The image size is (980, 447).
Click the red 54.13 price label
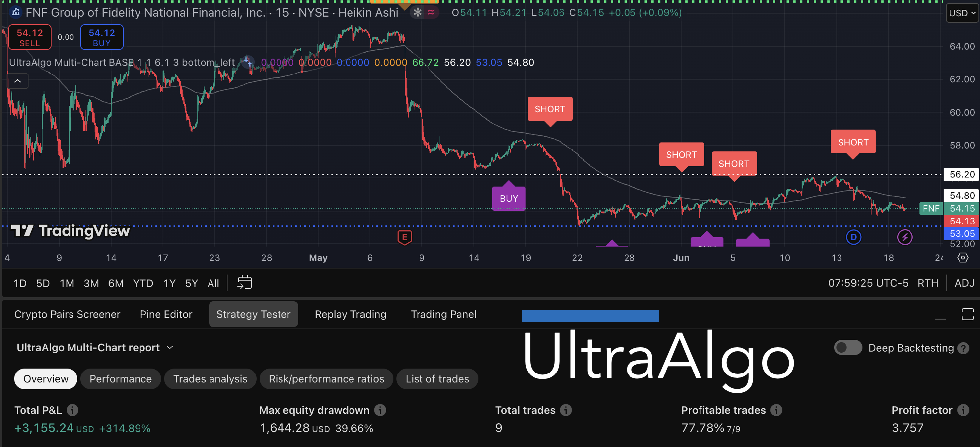[962, 221]
